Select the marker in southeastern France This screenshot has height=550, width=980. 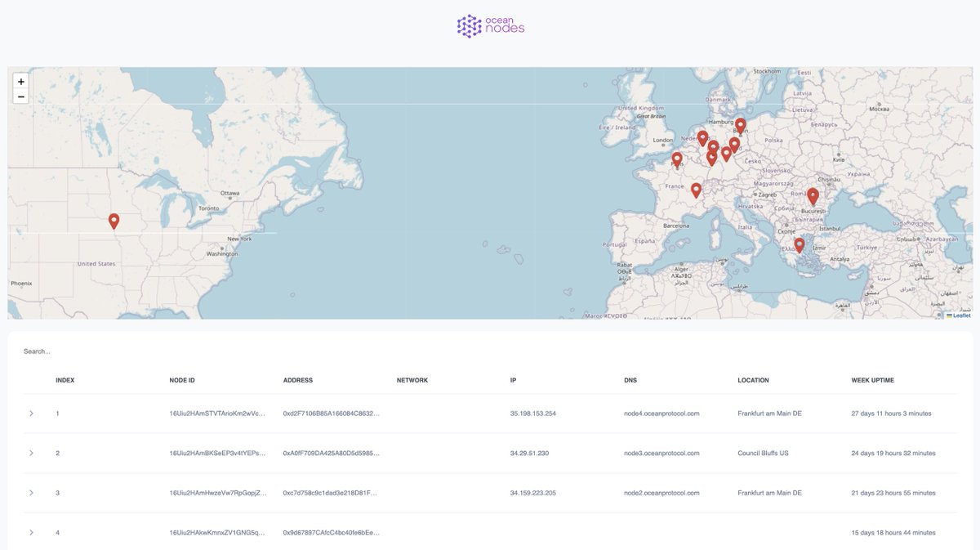point(696,191)
